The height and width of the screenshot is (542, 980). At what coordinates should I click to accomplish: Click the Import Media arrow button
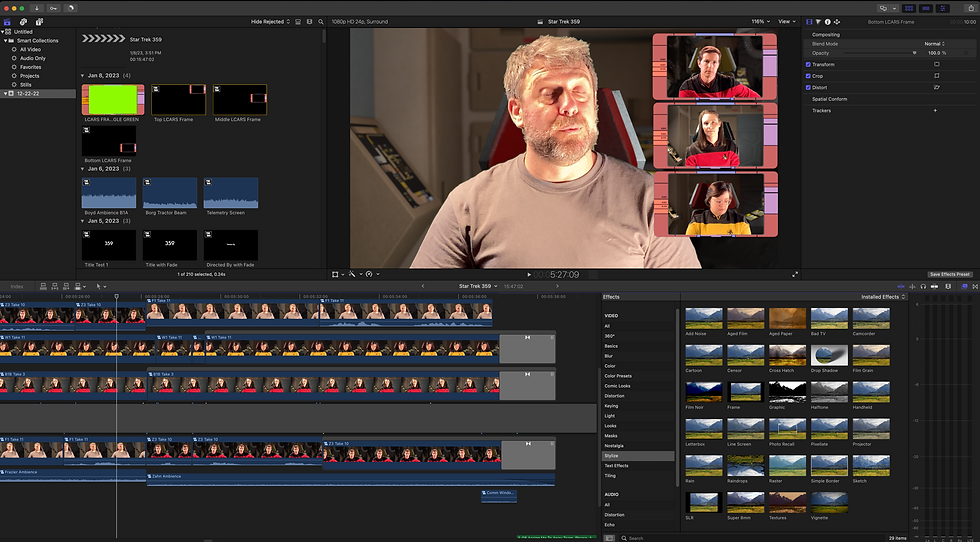pos(37,8)
